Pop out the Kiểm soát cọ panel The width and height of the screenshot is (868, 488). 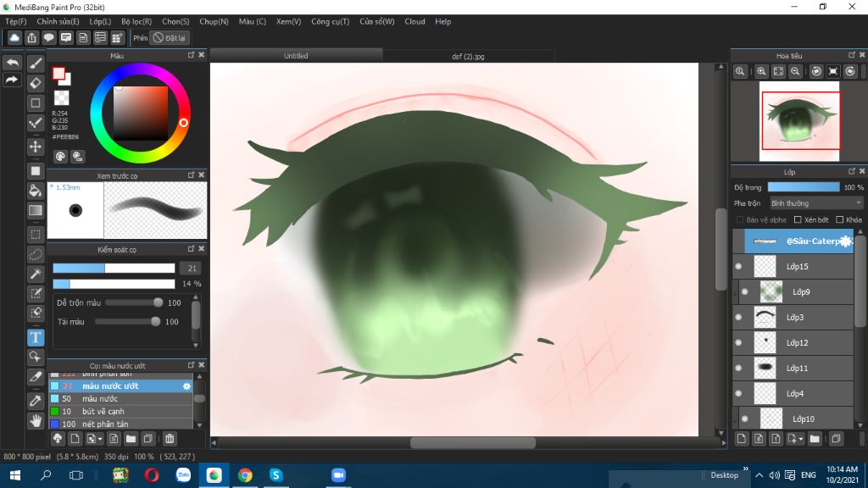191,248
